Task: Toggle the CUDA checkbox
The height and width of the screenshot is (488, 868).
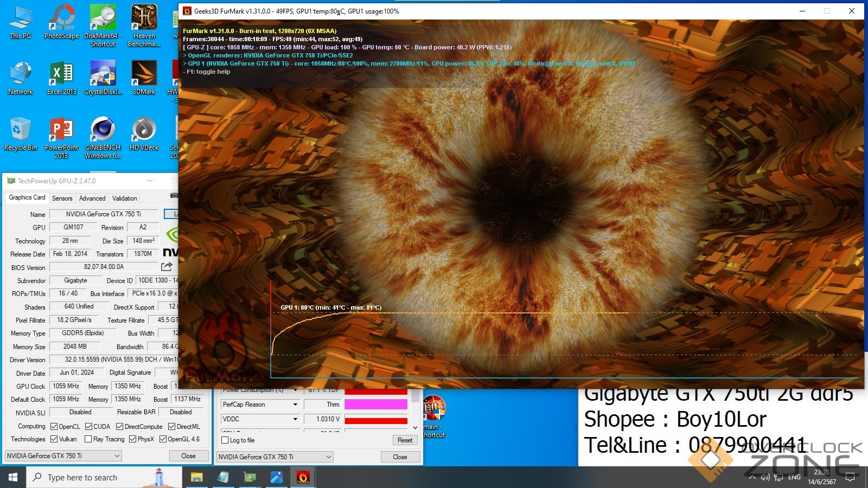Action: coord(89,427)
